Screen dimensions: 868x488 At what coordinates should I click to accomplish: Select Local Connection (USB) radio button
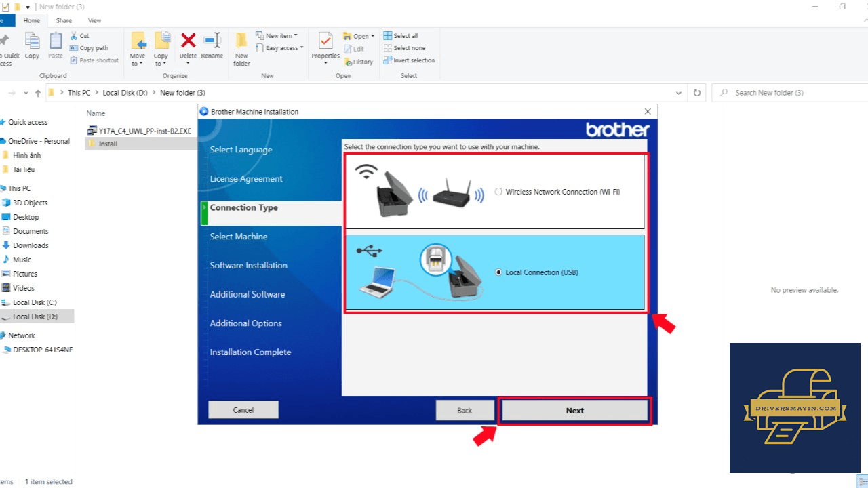(498, 272)
